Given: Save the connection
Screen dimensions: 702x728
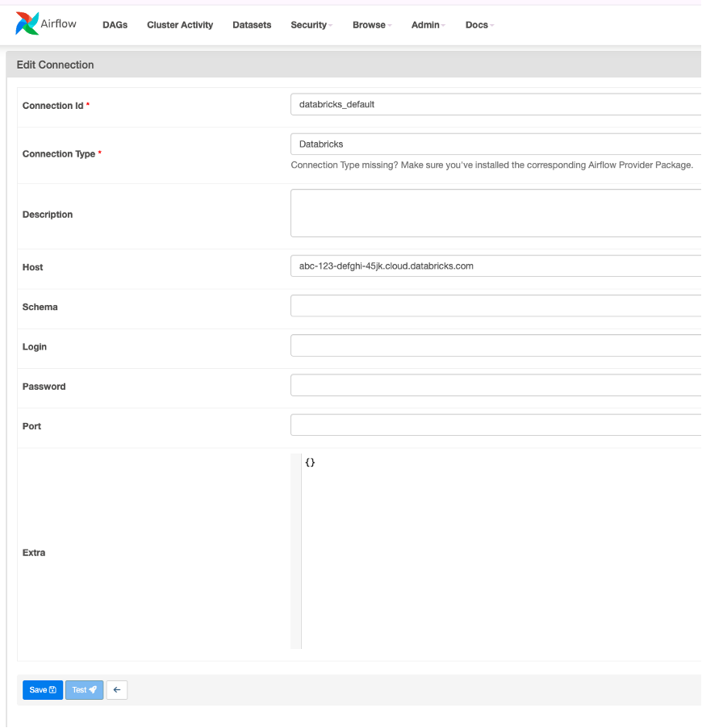Looking at the screenshot, I should (x=43, y=690).
